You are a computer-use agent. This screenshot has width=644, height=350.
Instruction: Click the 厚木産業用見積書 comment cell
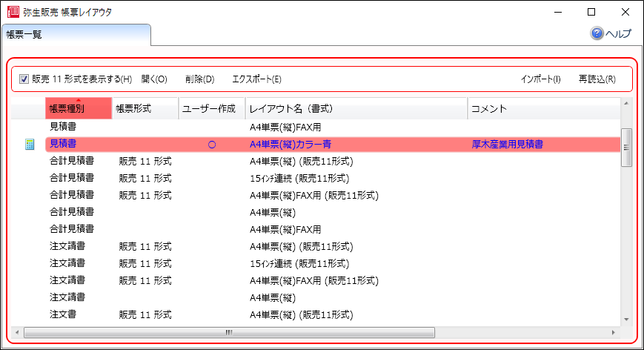click(x=507, y=144)
